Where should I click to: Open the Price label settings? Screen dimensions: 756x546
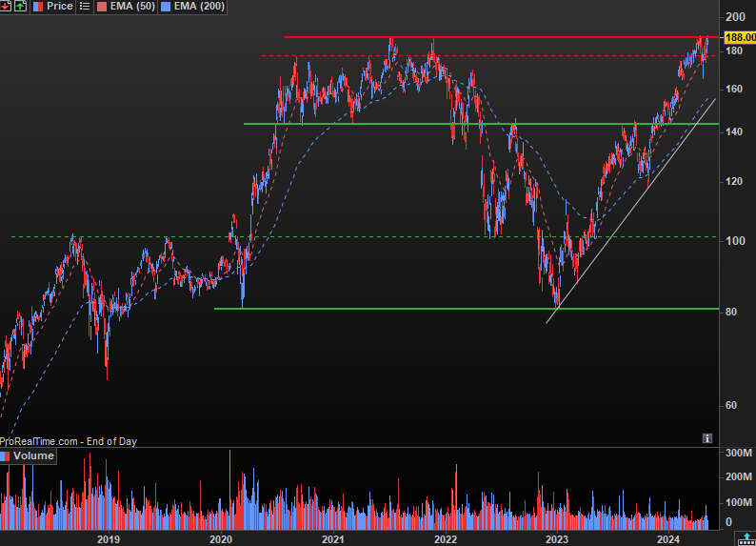[60, 7]
